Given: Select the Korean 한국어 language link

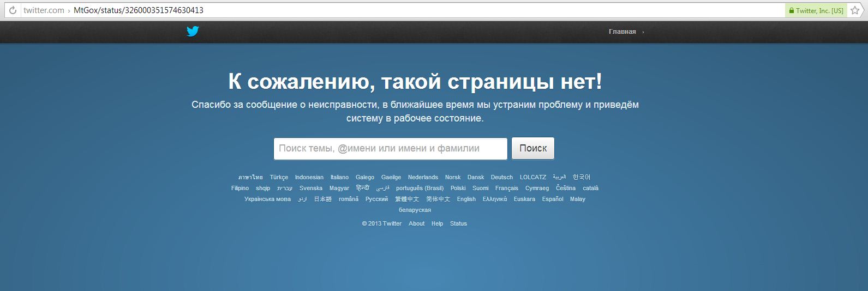Looking at the screenshot, I should (x=582, y=177).
